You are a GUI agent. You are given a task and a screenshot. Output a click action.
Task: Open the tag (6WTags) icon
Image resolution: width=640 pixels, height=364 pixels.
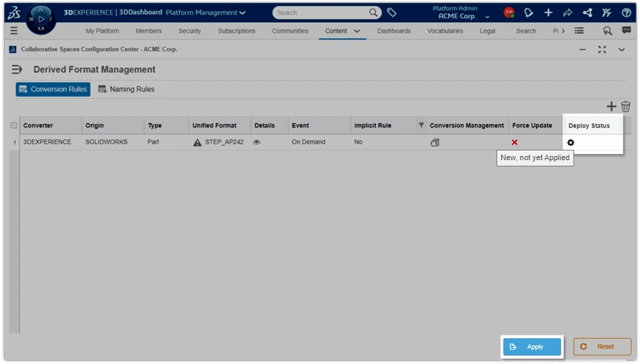click(x=392, y=12)
